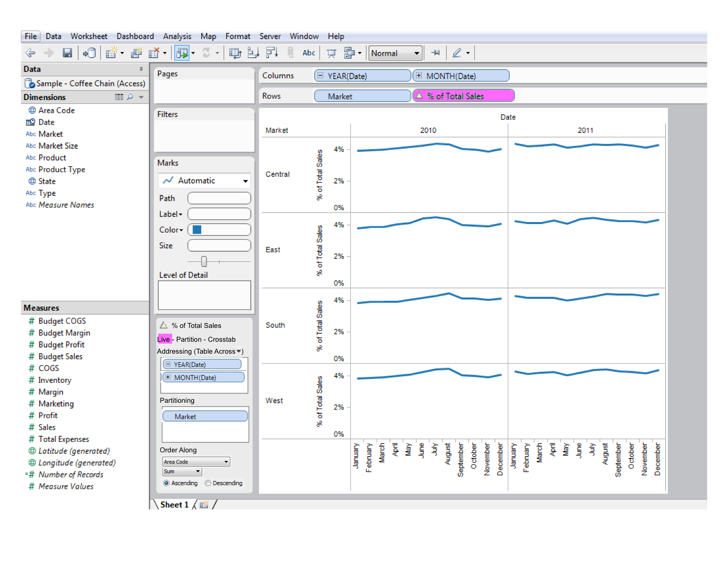Open the Sum aggregation dropdown under Order Along
Image resolution: width=728 pixels, height=572 pixels.
pyautogui.click(x=199, y=471)
